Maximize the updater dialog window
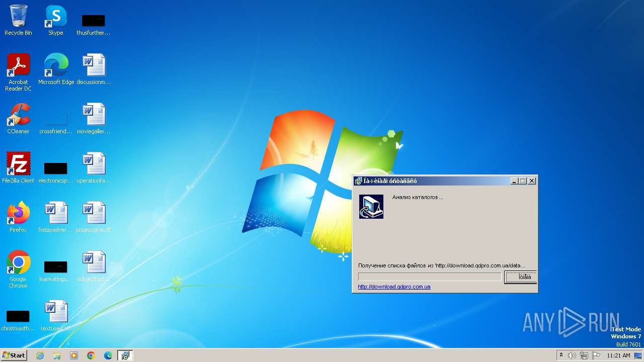The height and width of the screenshot is (362, 644). point(522,181)
